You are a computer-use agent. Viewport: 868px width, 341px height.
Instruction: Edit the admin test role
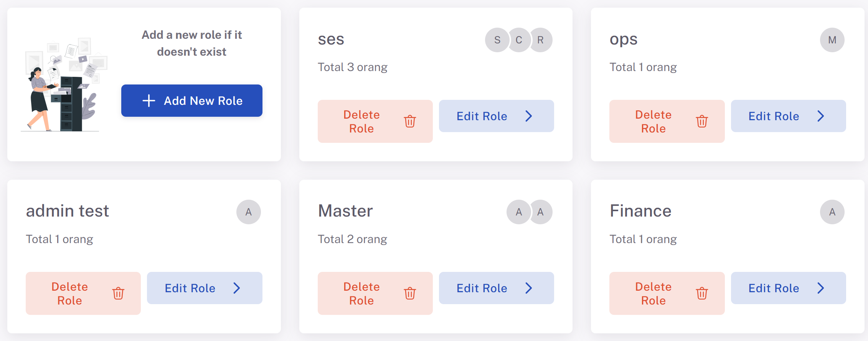(x=205, y=288)
